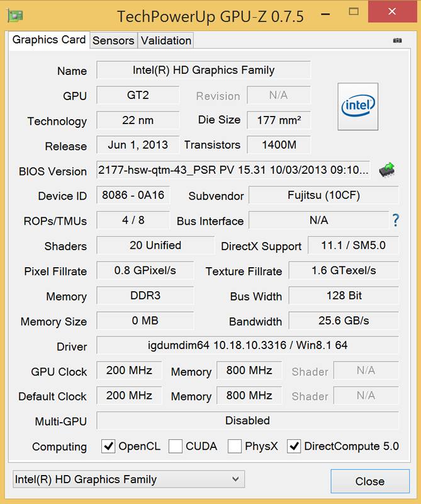Click the GPU Clock row Shader N/A field

(366, 370)
